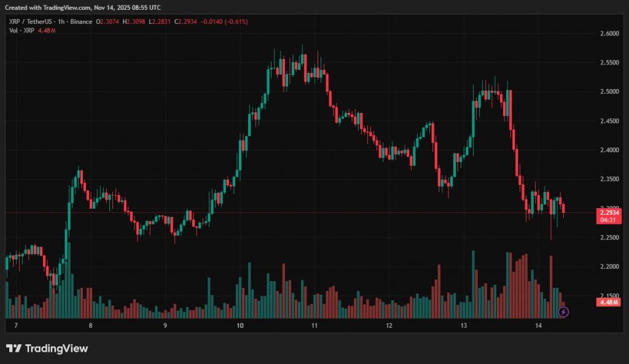Click the XRP / TetherUS symbol title

(x=31, y=21)
